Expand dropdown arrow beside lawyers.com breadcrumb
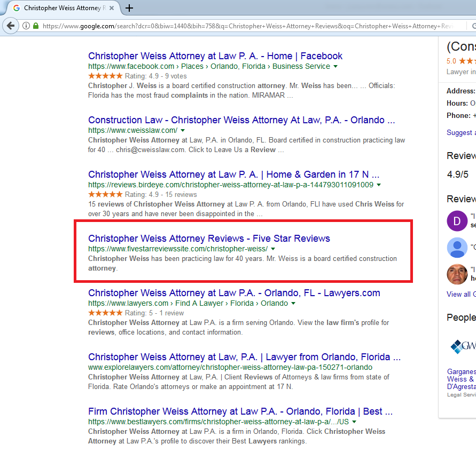 click(x=293, y=303)
